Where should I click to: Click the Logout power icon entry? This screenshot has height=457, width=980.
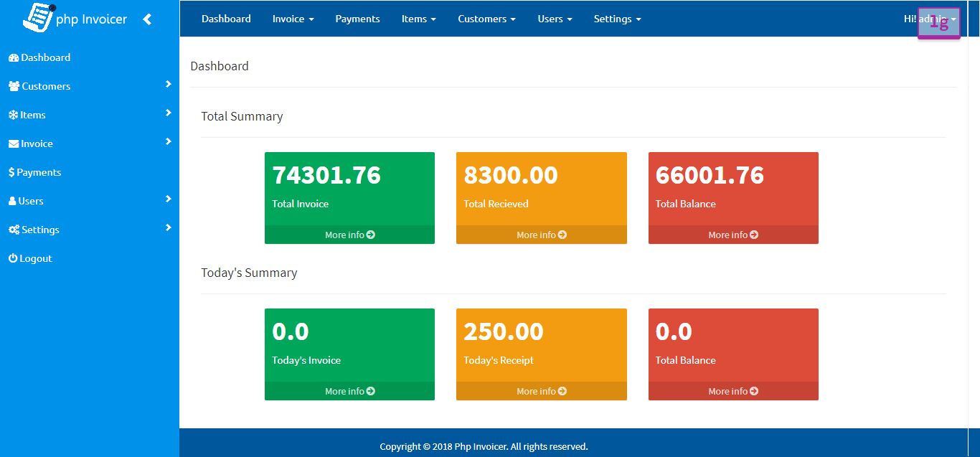[30, 258]
